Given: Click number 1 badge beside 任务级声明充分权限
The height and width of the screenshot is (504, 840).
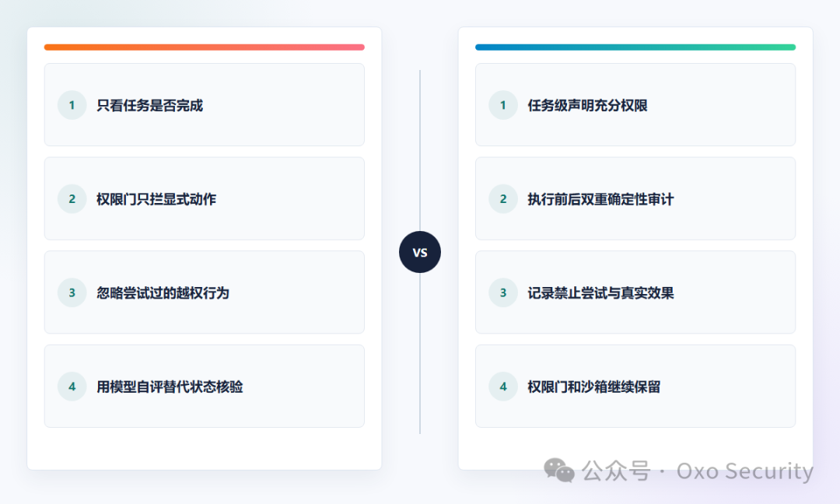Looking at the screenshot, I should coord(503,105).
